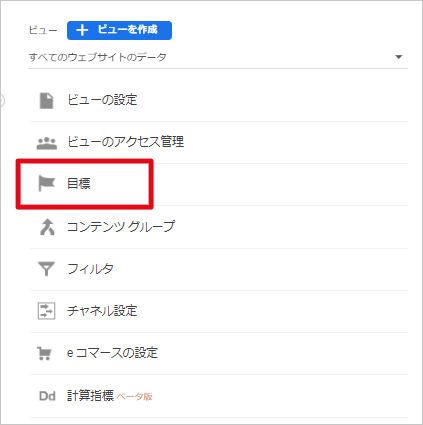Create a new view with ビューを作成

pyautogui.click(x=119, y=30)
